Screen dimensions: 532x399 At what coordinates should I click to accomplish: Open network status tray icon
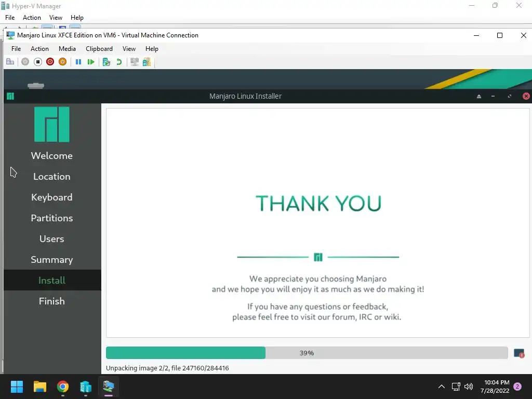click(456, 387)
